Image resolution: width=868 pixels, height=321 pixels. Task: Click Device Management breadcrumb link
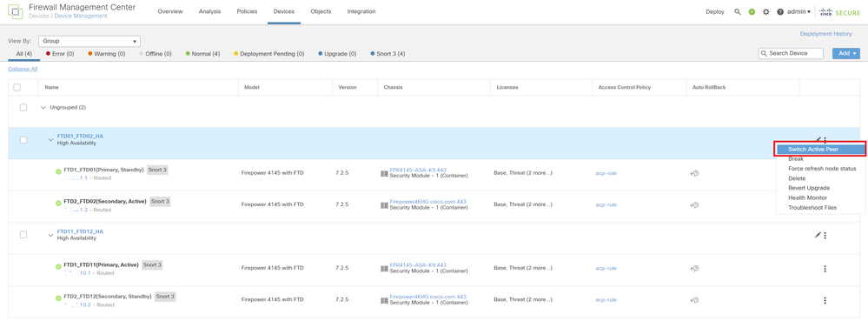point(81,16)
